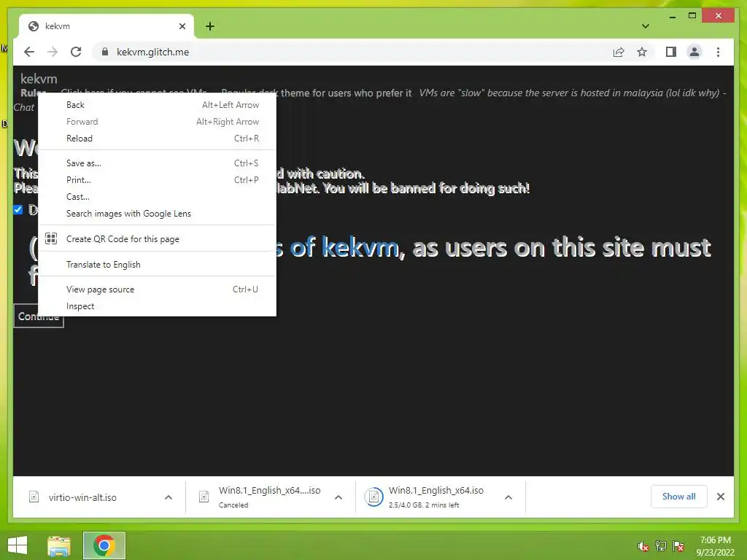Click the address bar URL kekvm.glitch.me

152,52
